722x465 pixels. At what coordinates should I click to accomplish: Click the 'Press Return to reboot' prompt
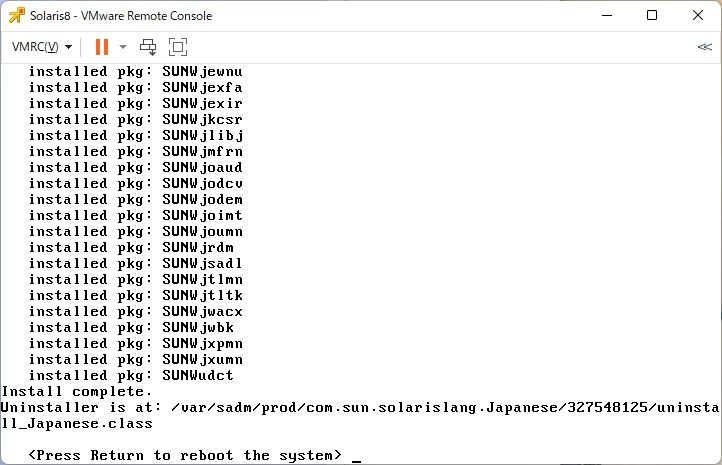186,455
